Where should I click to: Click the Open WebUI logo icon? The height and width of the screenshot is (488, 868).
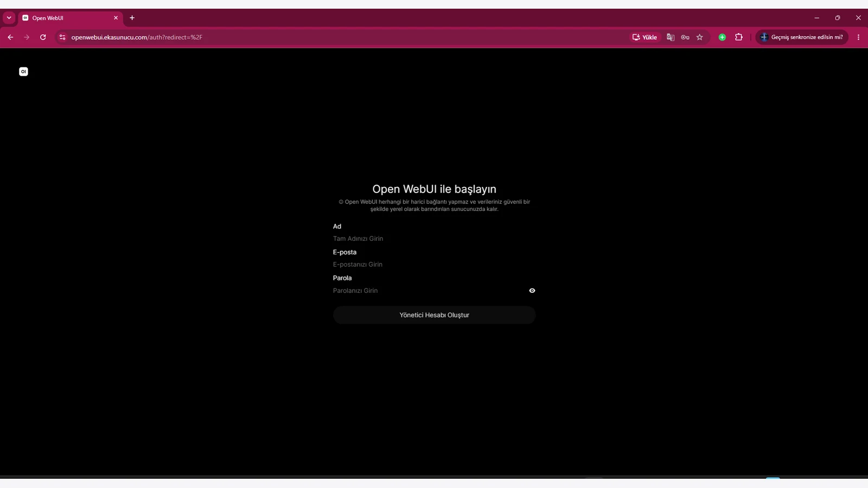click(23, 72)
